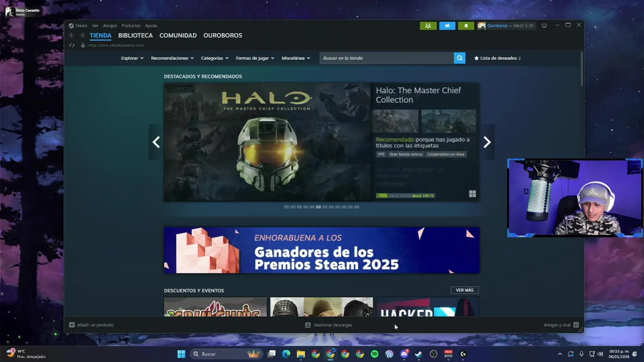Click the Gestionar descargas download icon

coord(307,325)
